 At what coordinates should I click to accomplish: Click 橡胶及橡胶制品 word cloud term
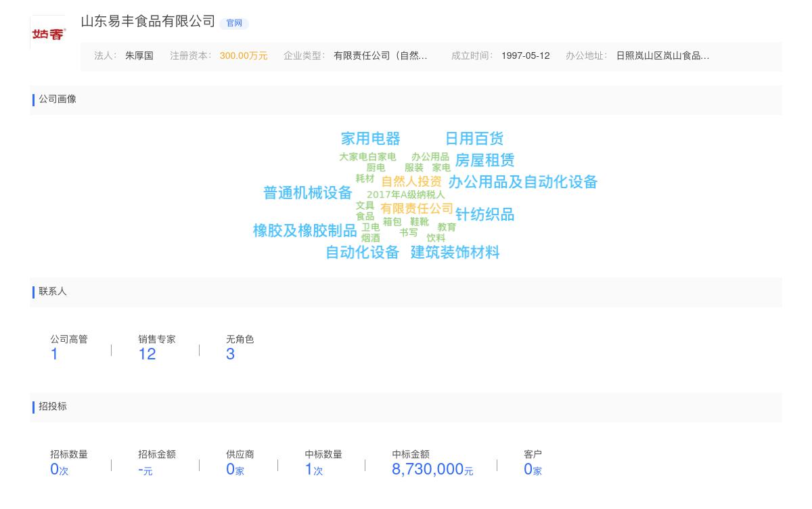coord(304,231)
